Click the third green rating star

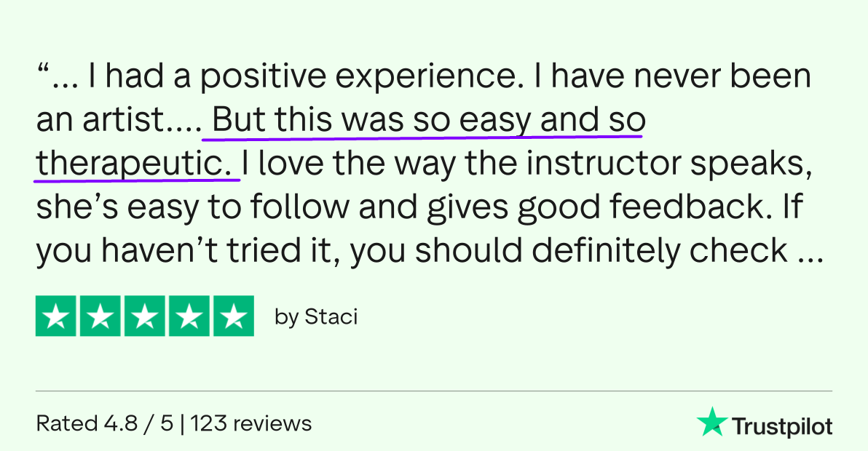pyautogui.click(x=144, y=316)
